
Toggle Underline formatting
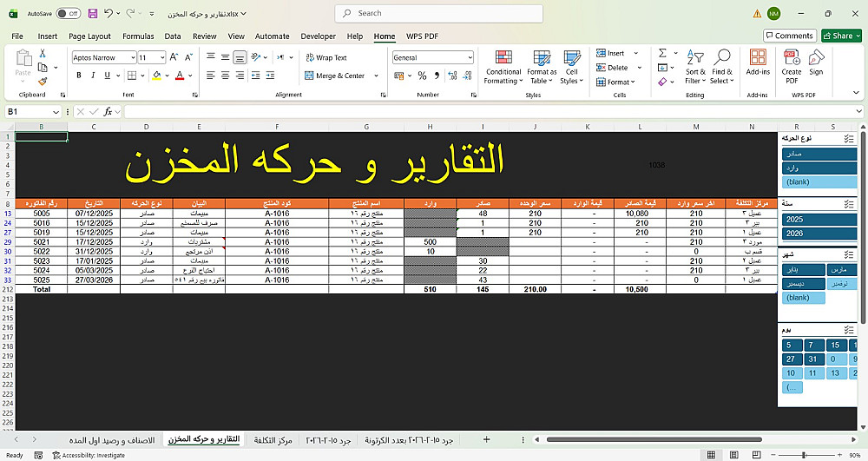[x=107, y=76]
